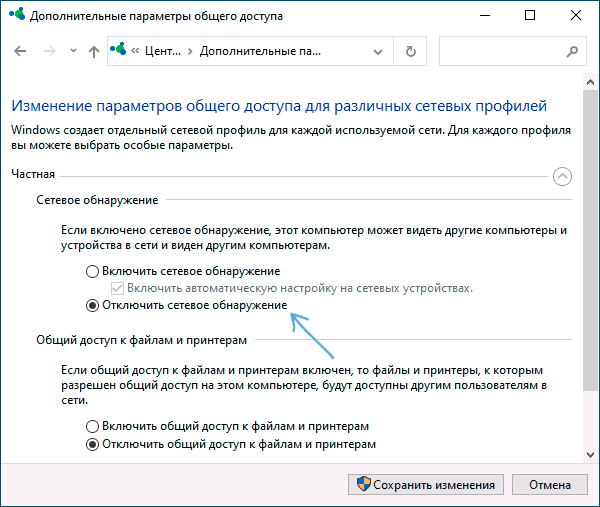Click the scrollbar up arrow
600x507 pixels.
click(590, 82)
